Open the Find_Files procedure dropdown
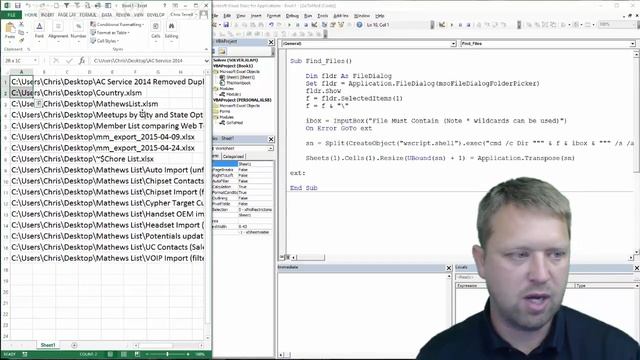640x360 pixels. [x=632, y=44]
